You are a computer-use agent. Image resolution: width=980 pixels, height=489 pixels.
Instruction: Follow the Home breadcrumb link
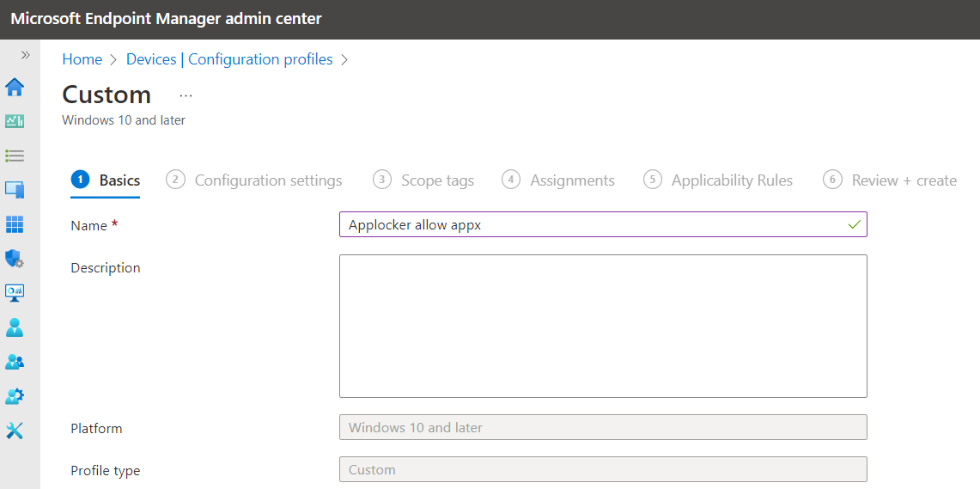(82, 59)
